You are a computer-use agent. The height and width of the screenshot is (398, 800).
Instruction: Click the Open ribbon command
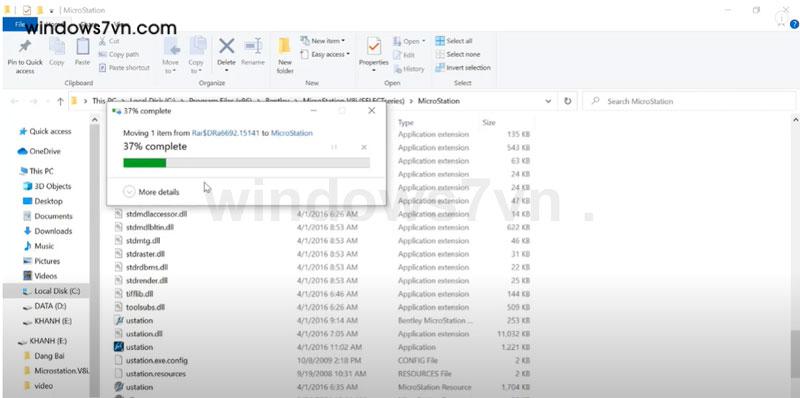point(410,41)
